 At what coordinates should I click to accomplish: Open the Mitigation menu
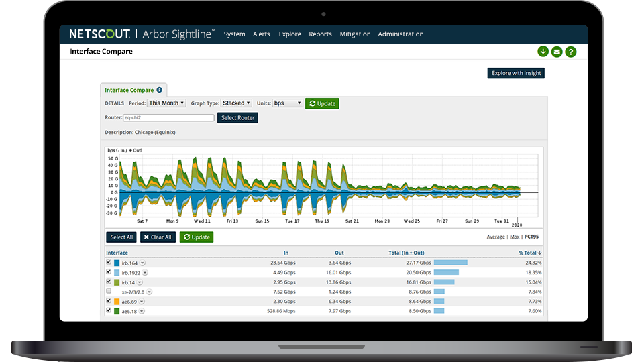tap(355, 34)
